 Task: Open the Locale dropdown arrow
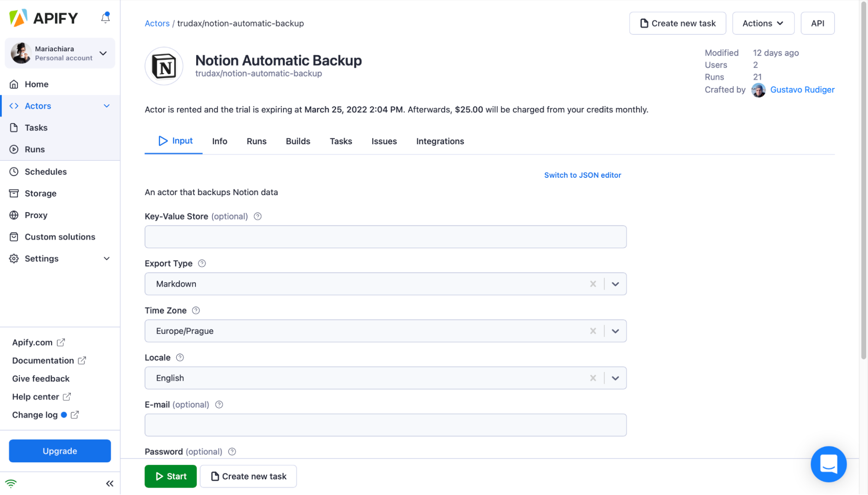(615, 378)
